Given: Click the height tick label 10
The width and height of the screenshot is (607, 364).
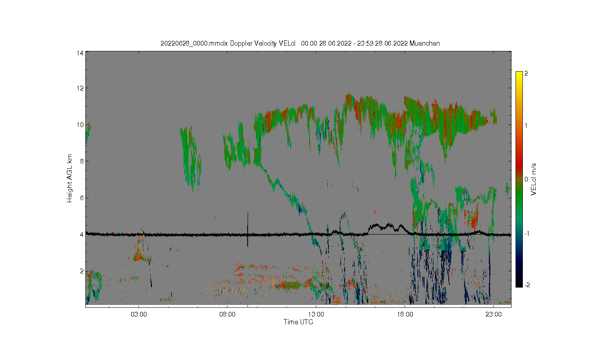Looking at the screenshot, I should [80, 125].
